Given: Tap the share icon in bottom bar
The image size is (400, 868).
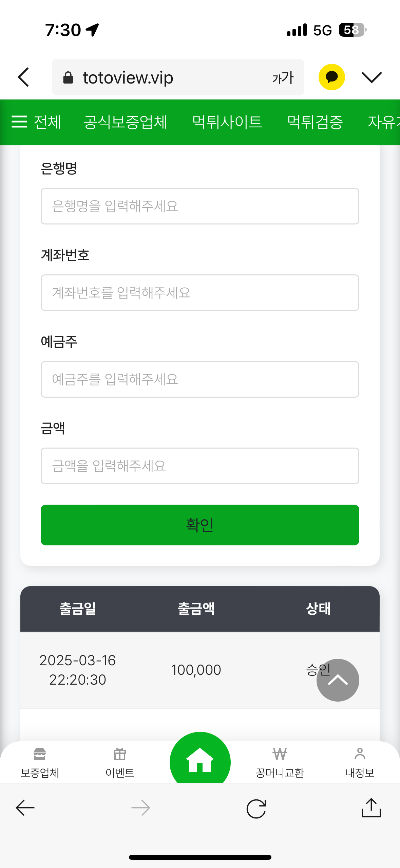Looking at the screenshot, I should [371, 808].
